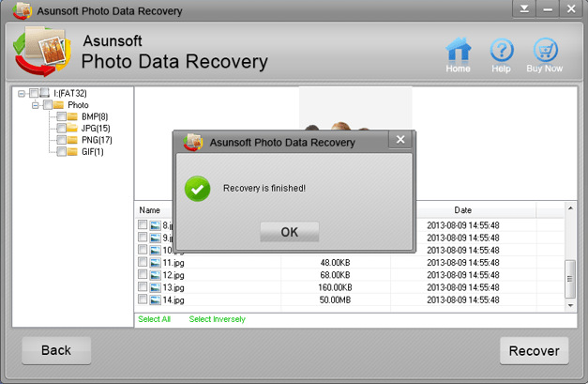Click the GIF(1) folder icon

click(72, 152)
